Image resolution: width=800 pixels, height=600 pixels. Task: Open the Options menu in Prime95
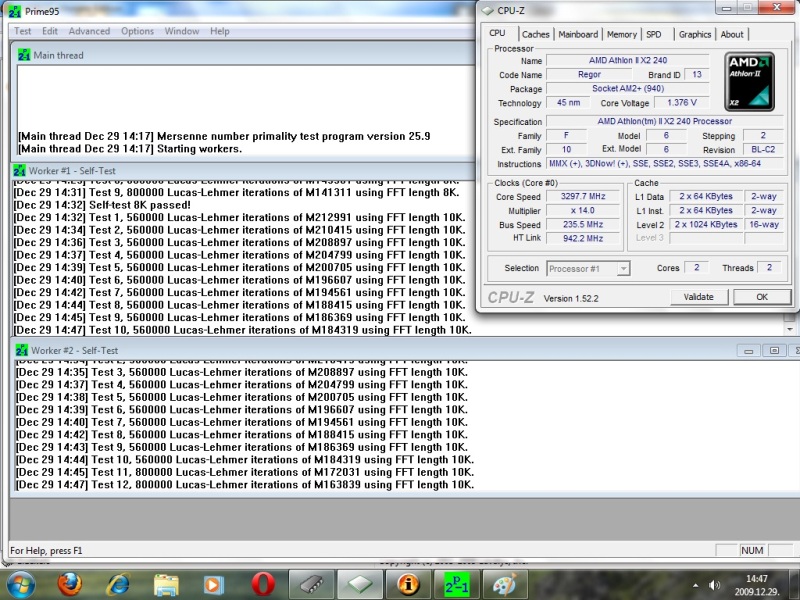click(x=137, y=31)
